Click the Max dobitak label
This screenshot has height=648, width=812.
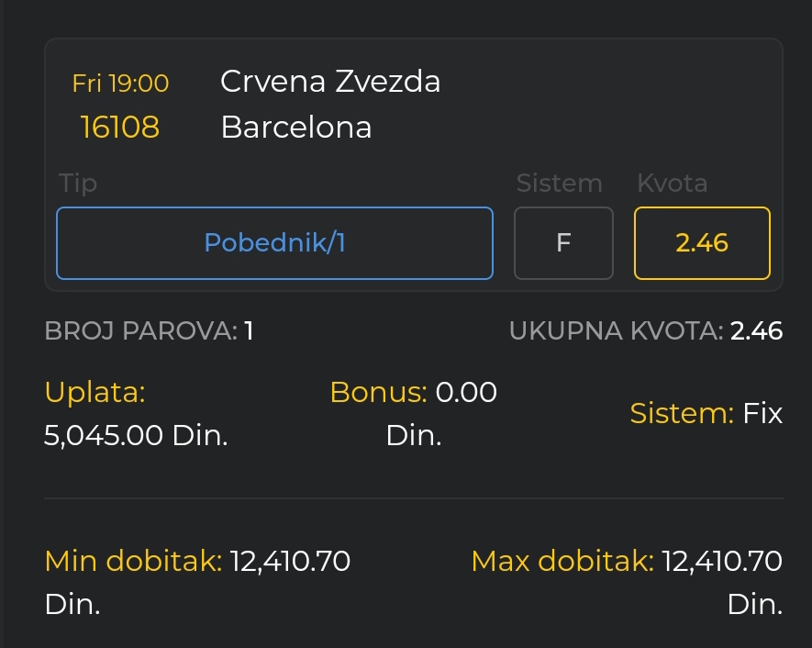click(x=562, y=561)
